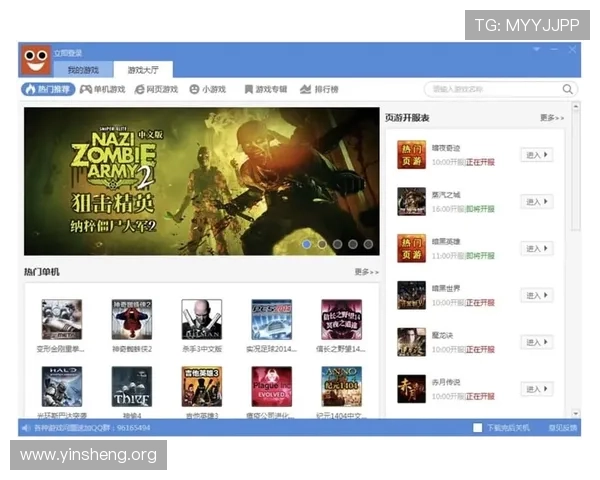Open the Halo game icon
The image size is (600, 480).
pos(62,386)
